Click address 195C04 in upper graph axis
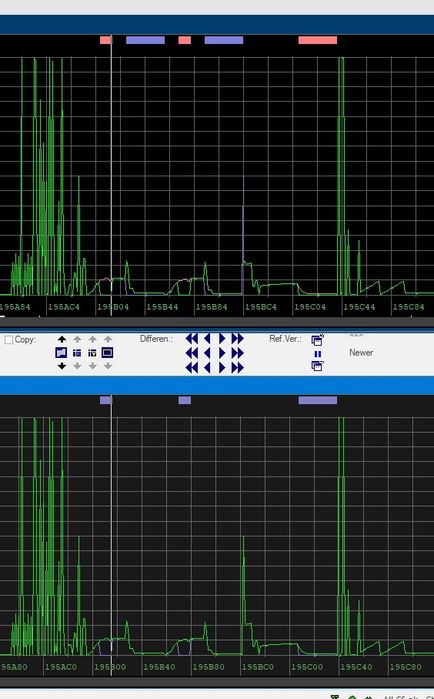Viewport: 434px width, 699px height. 310,307
